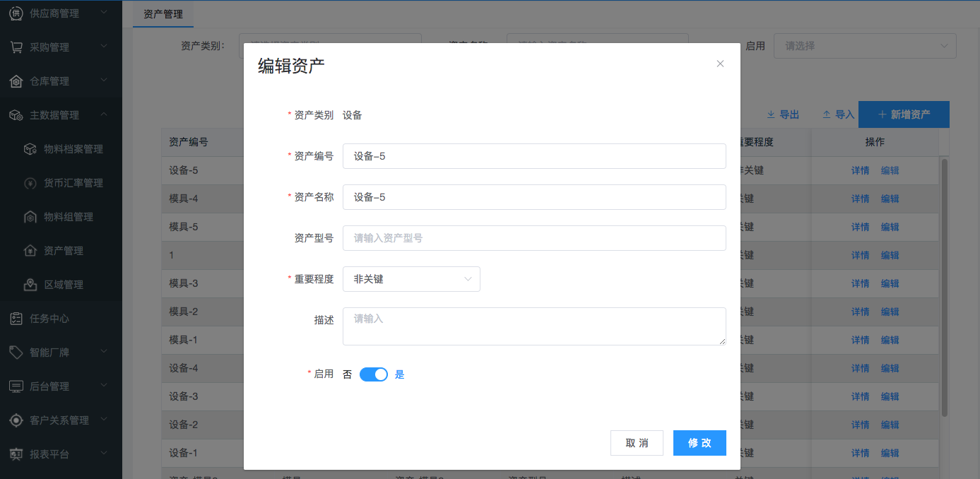Click the 资产型号 input field
Screen dimensions: 980x479
(x=534, y=238)
